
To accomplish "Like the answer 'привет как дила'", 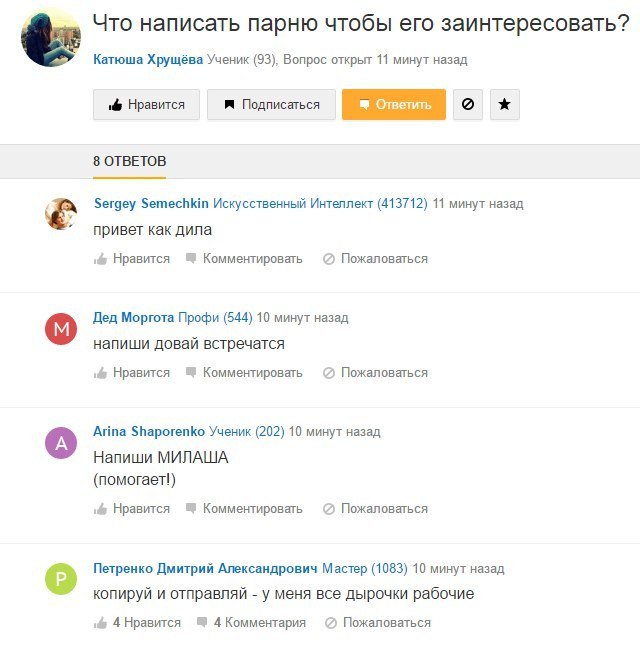I will point(132,258).
